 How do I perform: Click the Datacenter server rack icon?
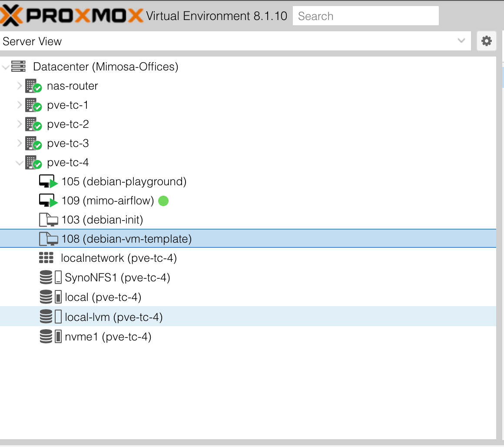click(18, 67)
